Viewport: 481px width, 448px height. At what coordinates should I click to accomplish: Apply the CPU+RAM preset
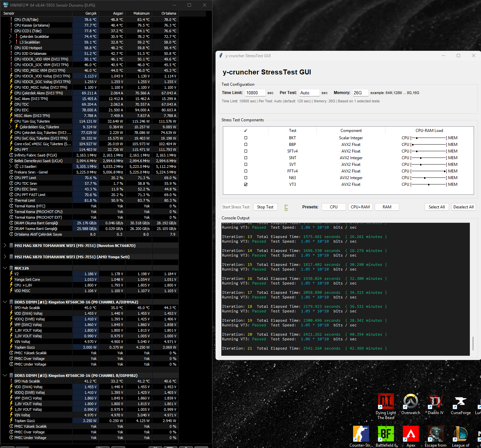tap(360, 207)
